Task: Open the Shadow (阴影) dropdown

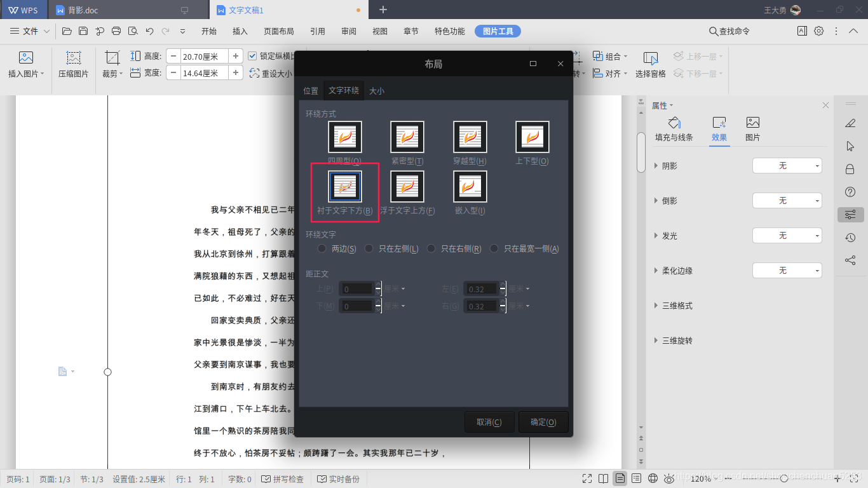Action: (787, 166)
